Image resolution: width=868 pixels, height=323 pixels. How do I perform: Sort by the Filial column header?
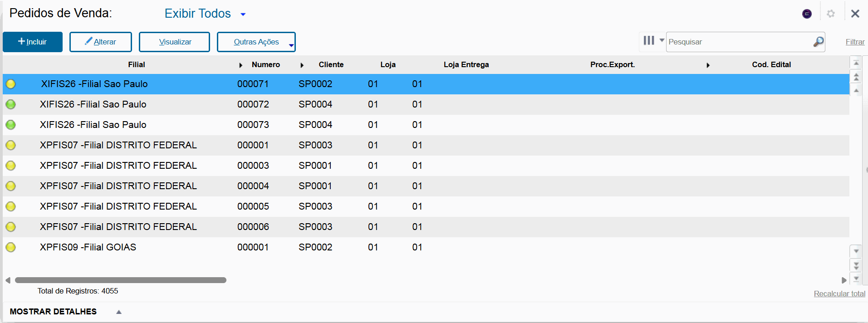click(x=136, y=64)
